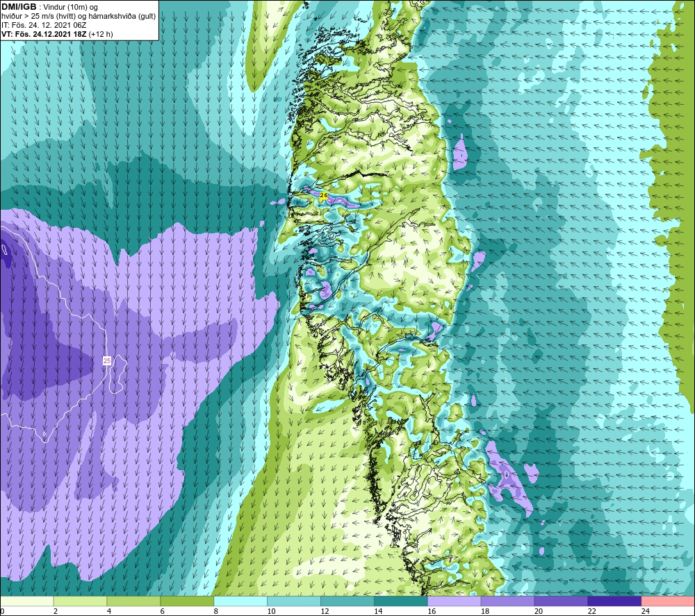
Task: Click the lavender 16–18 m/s legend swatch
Action: (455, 601)
